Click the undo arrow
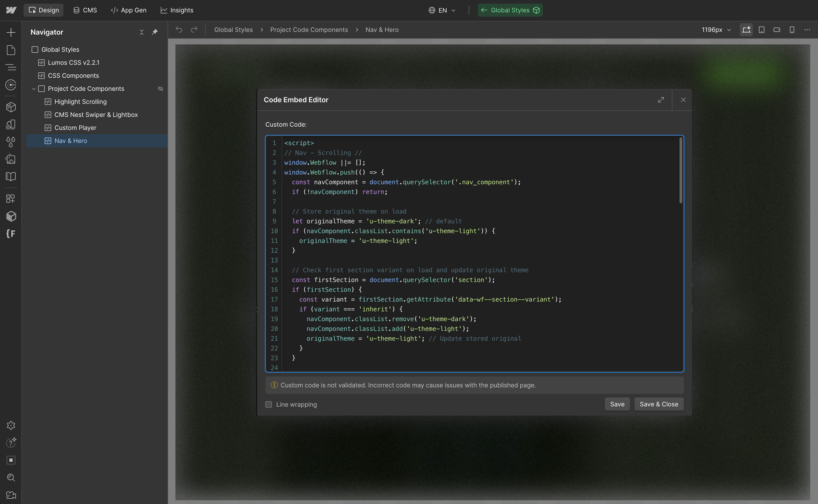 point(179,29)
